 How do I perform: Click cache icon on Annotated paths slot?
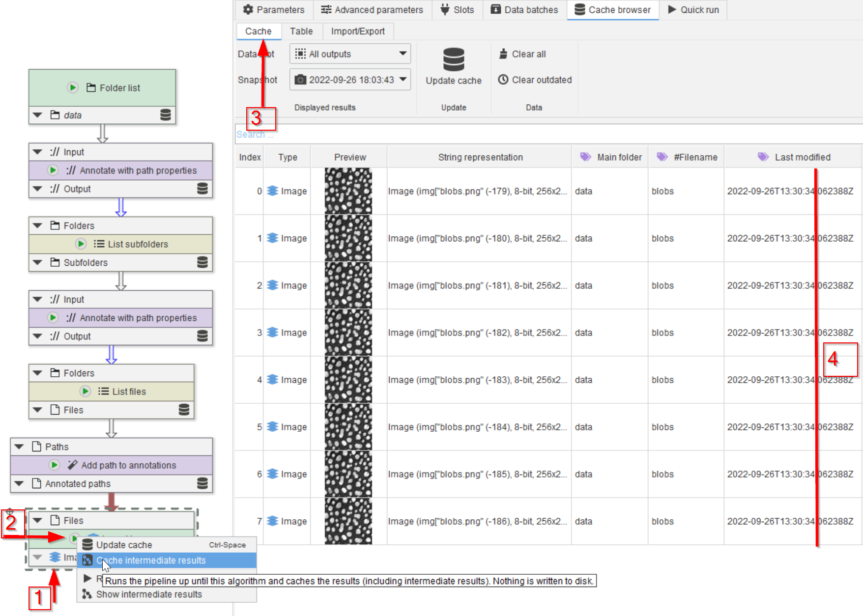[x=202, y=483]
